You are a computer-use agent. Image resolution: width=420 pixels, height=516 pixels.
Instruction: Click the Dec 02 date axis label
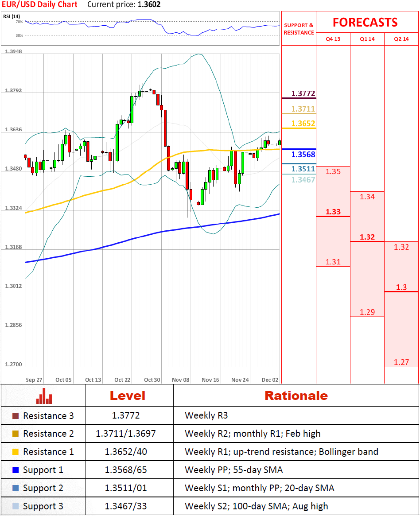270,380
